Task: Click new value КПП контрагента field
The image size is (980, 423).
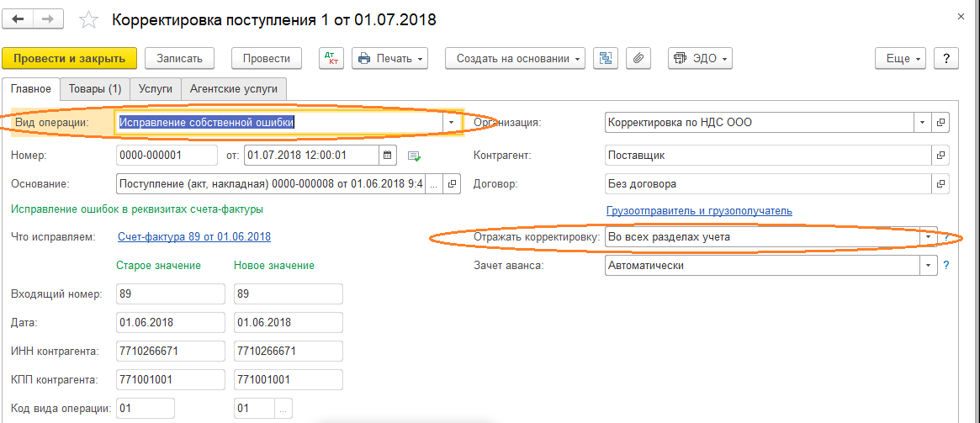Action: click(289, 379)
